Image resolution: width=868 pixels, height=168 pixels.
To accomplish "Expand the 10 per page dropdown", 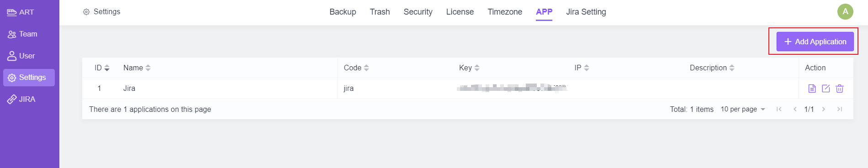I will (x=743, y=109).
